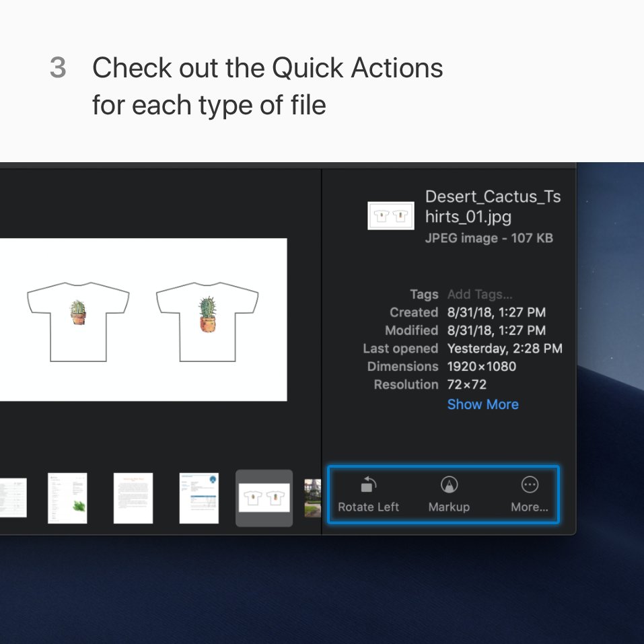Select the recipe document with green herbs thumbnail
The width and height of the screenshot is (644, 644).
pyautogui.click(x=67, y=498)
